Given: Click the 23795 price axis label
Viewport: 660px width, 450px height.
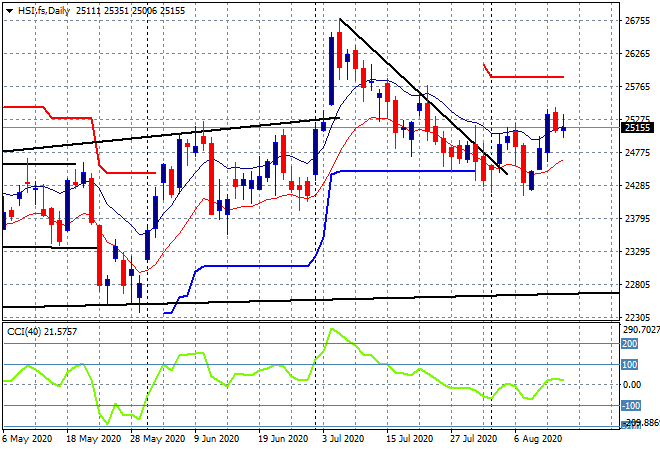Looking at the screenshot, I should coord(637,218).
